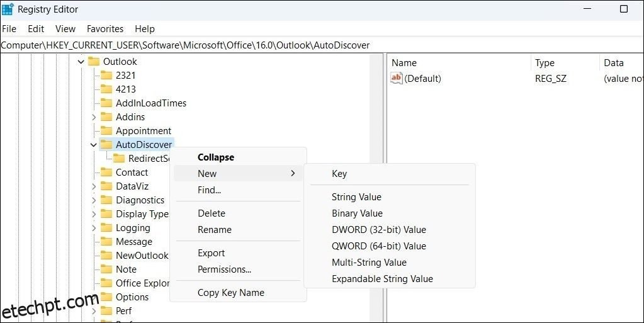
Task: Click the AutoDiscover folder icon
Action: point(107,145)
